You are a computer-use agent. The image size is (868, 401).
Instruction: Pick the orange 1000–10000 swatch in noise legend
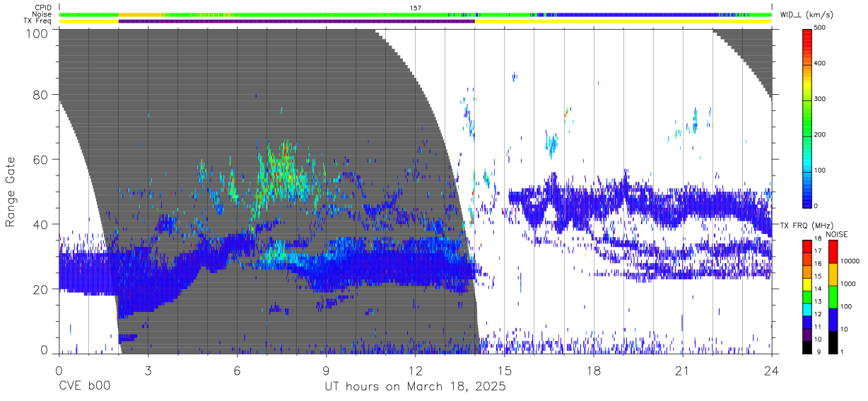[x=832, y=274]
